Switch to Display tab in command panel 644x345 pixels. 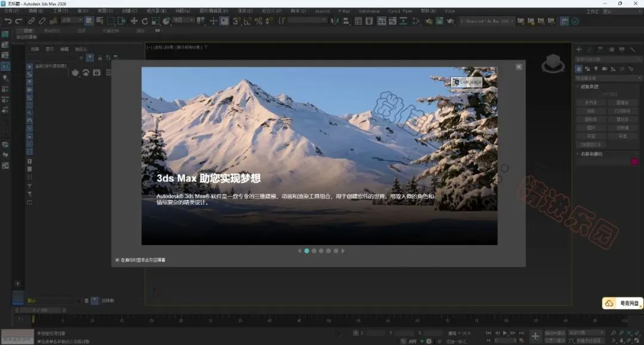point(622,49)
